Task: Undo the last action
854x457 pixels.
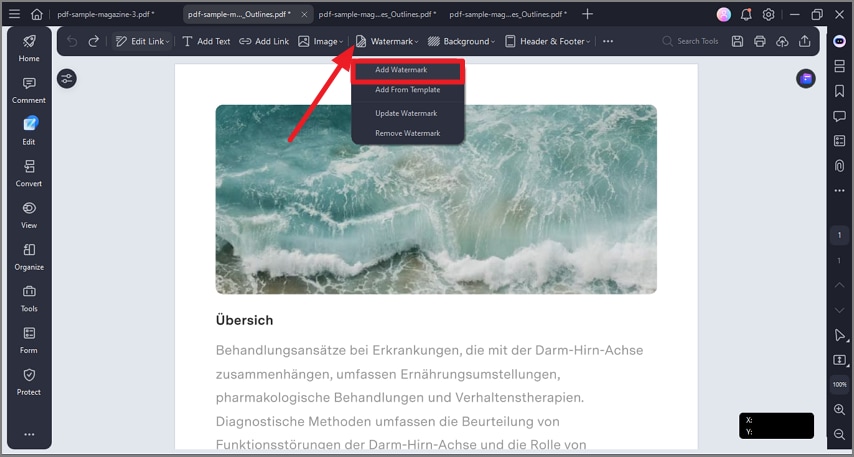Action: [x=72, y=41]
